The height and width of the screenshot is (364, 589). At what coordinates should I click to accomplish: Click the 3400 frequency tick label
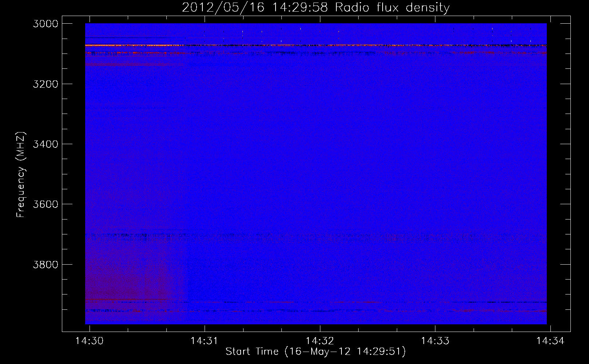pyautogui.click(x=46, y=144)
